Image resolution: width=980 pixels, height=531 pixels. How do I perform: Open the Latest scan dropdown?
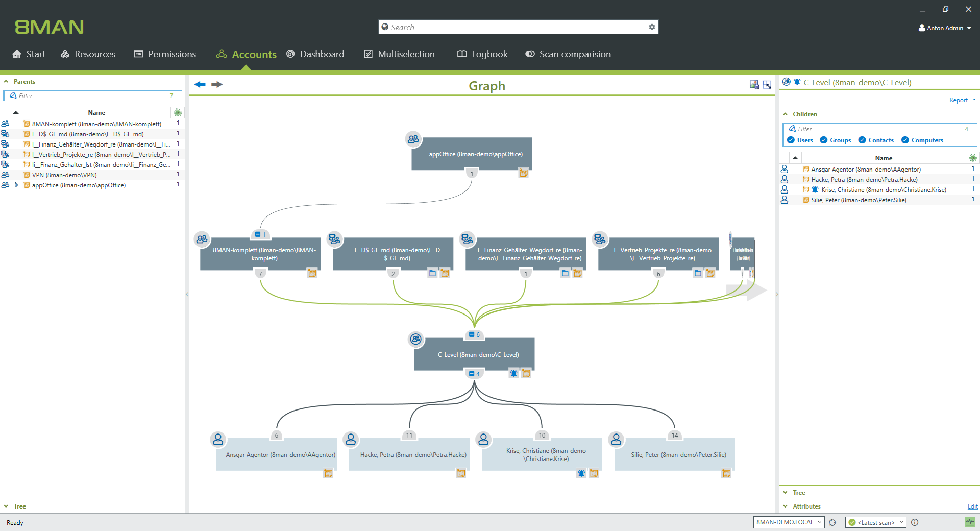(x=875, y=522)
